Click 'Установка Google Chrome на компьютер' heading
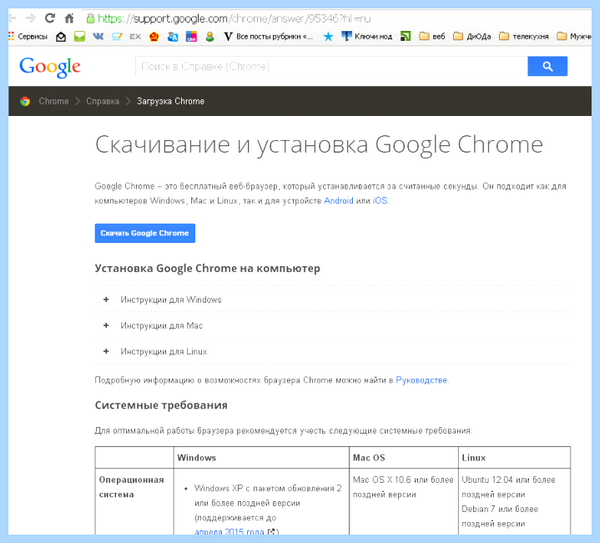The image size is (600, 543). point(207,269)
